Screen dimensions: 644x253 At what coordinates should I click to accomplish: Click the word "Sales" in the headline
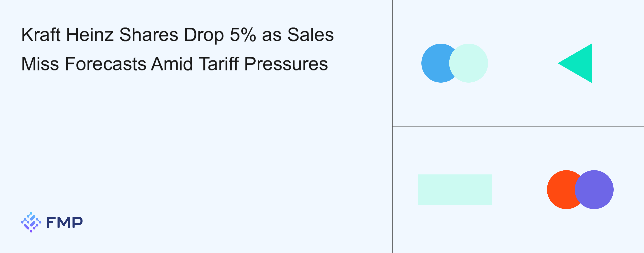[310, 35]
